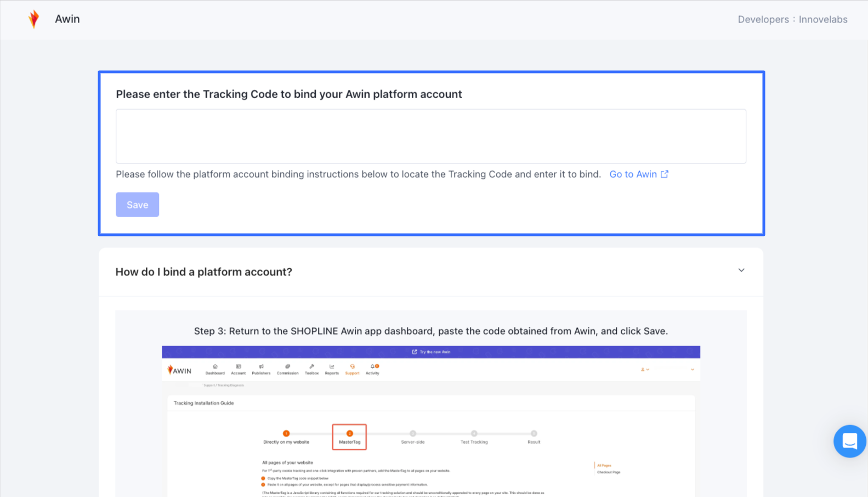The width and height of the screenshot is (868, 497).
Task: Open the chat support widget
Action: point(849,441)
